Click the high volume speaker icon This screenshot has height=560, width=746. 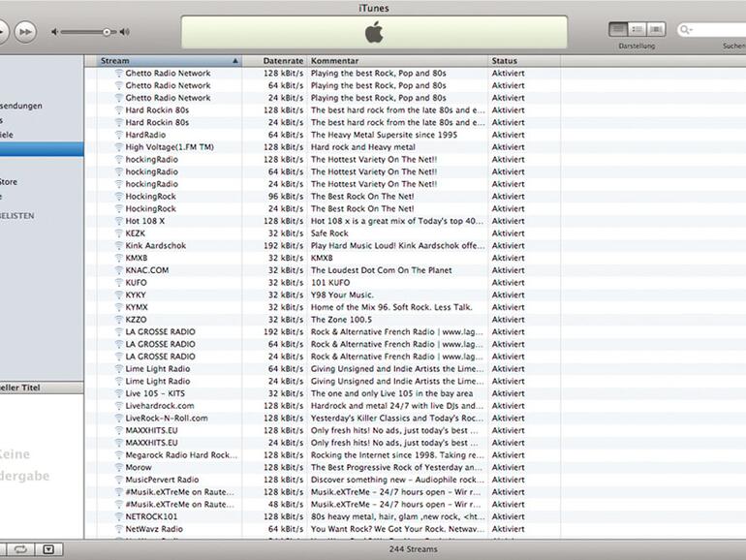124,32
